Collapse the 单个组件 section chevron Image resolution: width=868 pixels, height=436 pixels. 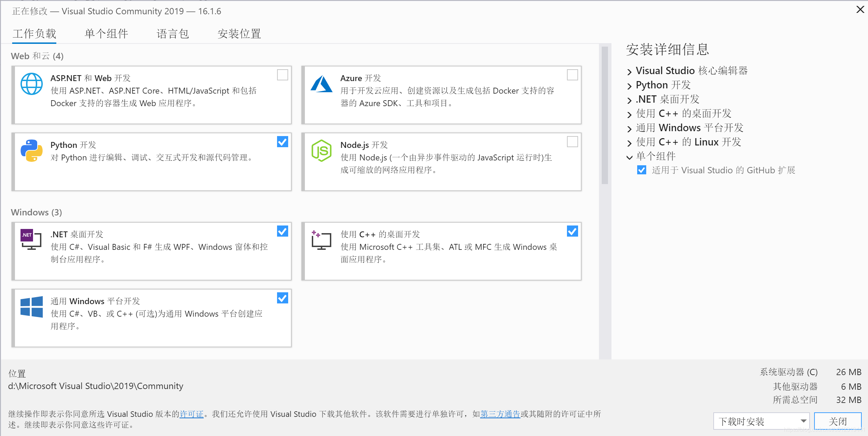click(x=629, y=157)
